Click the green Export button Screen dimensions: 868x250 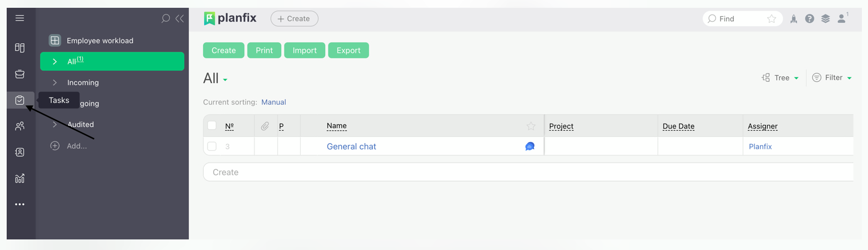pos(349,50)
